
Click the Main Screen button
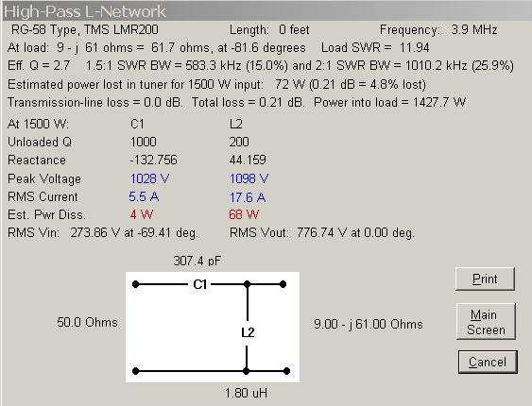click(486, 322)
